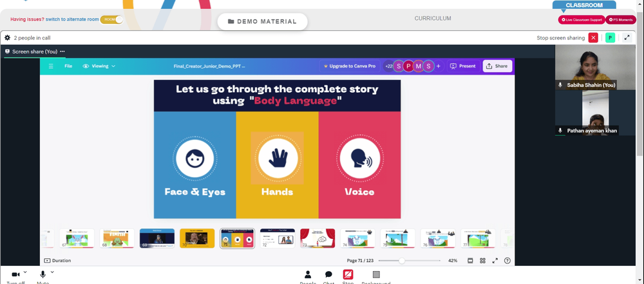Click the plus add collaborator icon
Screen dimensions: 644x284
click(438, 66)
